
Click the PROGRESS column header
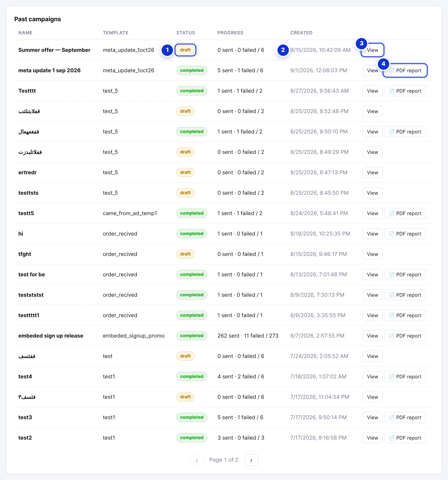230,33
